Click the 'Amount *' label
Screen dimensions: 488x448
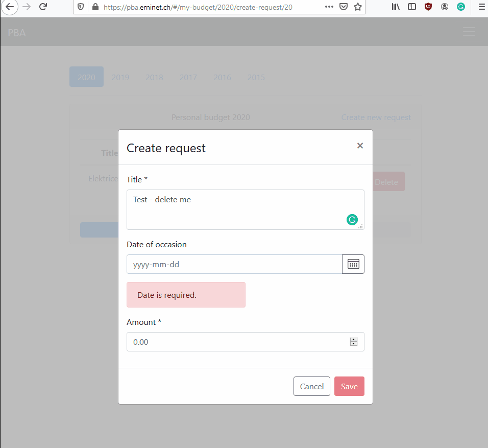(144, 322)
